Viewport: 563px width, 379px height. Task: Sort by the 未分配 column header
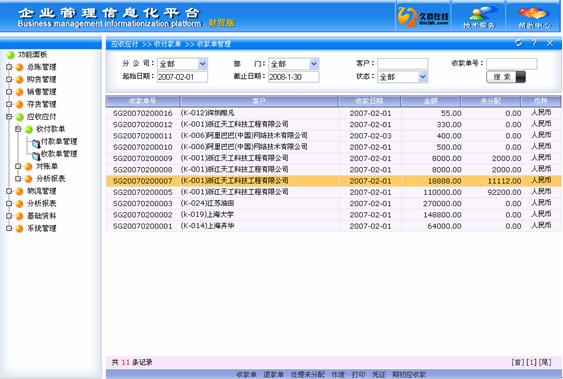tap(490, 101)
